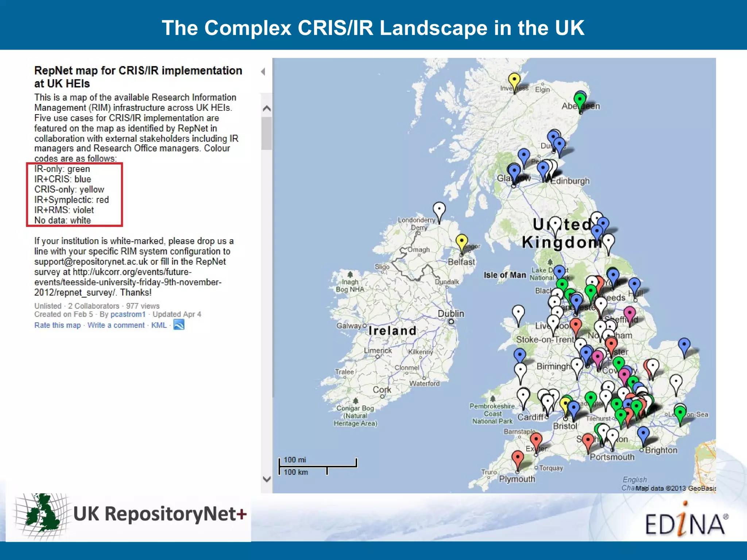Screen dimensions: 747x560
Task: Click the RepNet map title heading
Action: pyautogui.click(x=138, y=77)
